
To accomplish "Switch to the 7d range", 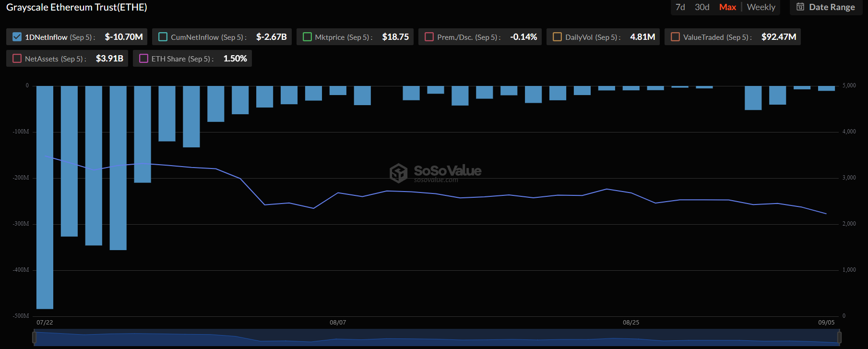I will coord(680,7).
